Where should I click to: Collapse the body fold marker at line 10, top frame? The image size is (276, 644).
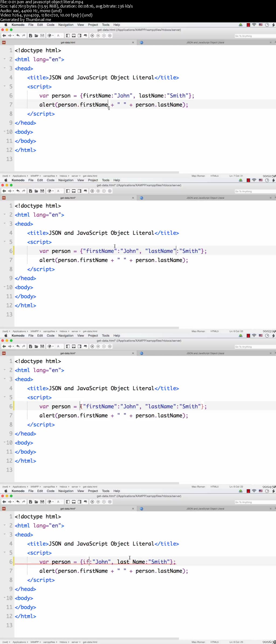tap(5, 131)
